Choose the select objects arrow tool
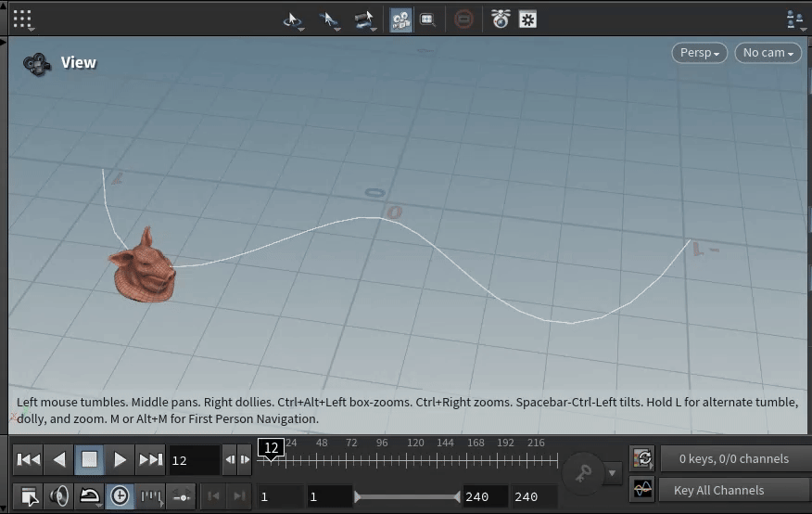 [x=329, y=20]
